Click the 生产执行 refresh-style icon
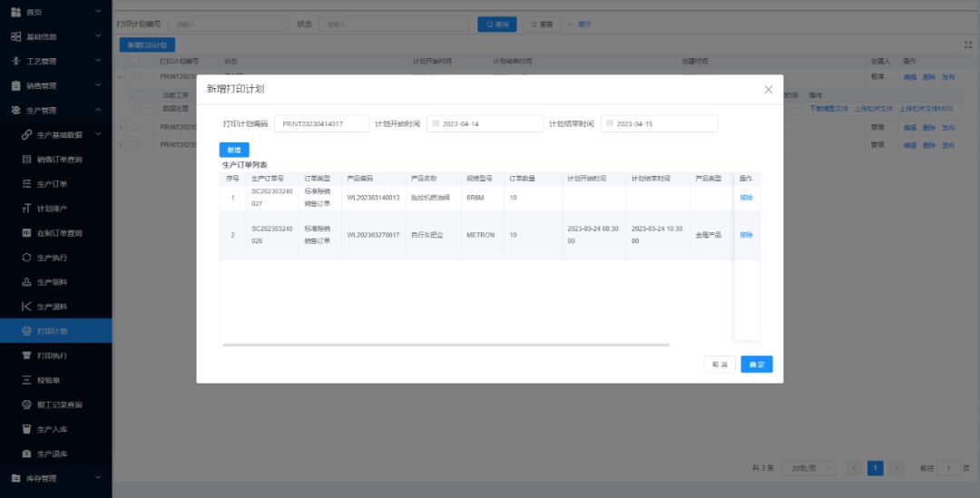Image resolution: width=980 pixels, height=498 pixels. 26,258
